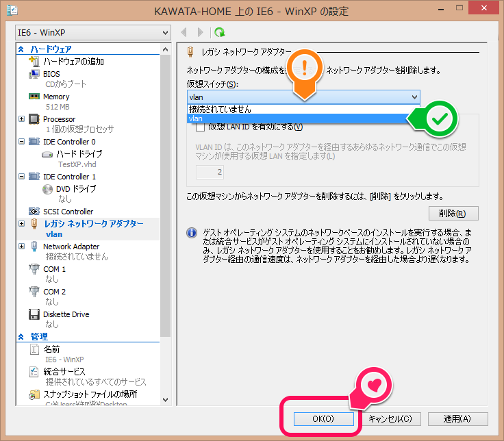504x441 pixels.
Task: Click the Diskette Drive floppy icon
Action: point(34,314)
